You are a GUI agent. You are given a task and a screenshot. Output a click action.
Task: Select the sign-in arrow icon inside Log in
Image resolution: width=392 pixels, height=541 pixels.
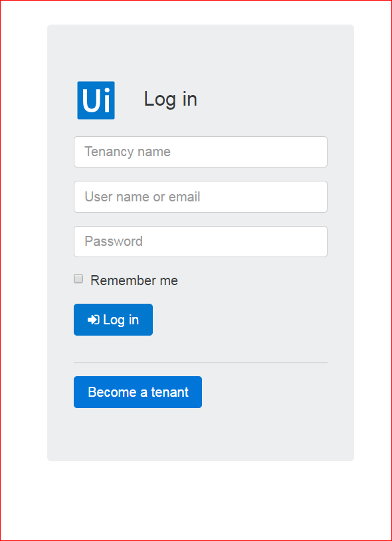(92, 320)
